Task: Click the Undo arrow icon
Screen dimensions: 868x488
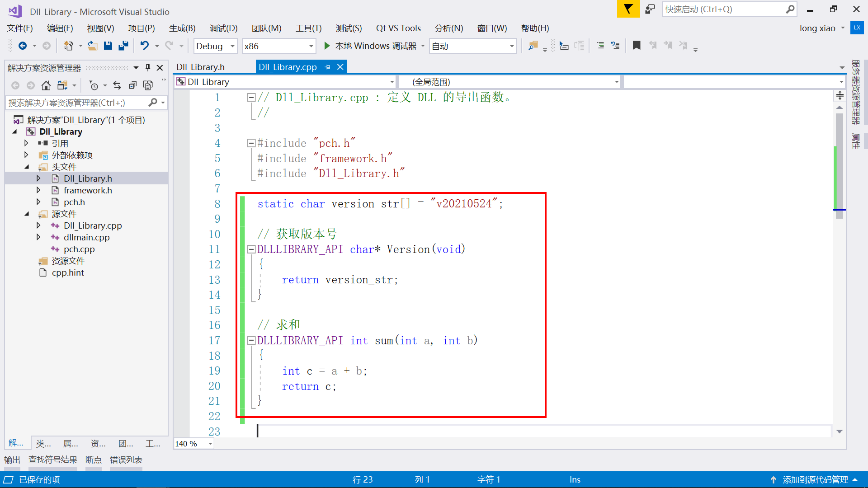Action: pyautogui.click(x=144, y=46)
